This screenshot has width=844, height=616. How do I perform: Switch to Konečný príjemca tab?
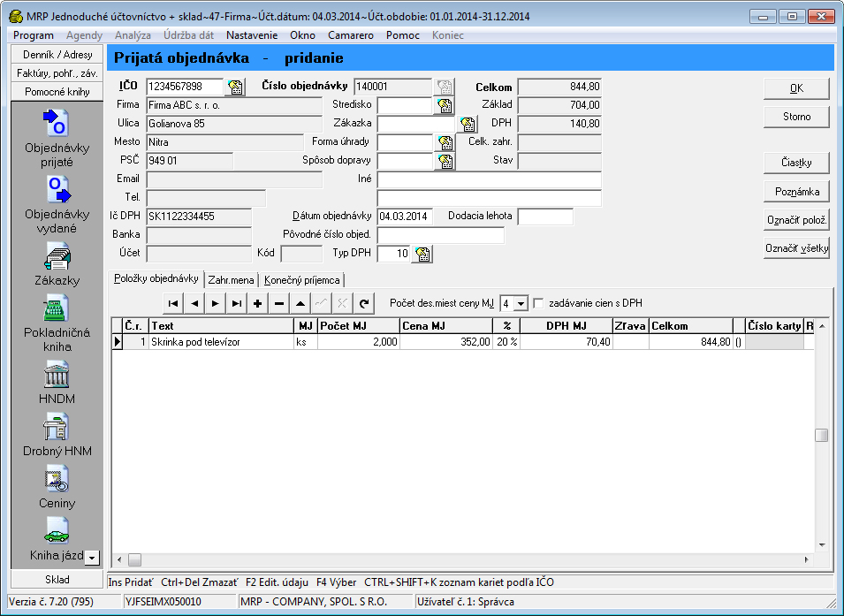coord(301,280)
